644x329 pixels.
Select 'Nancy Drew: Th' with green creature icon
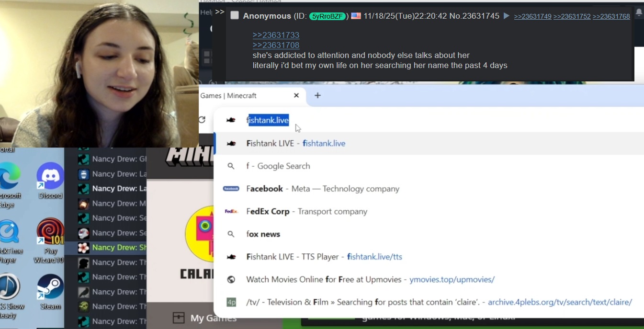113,306
